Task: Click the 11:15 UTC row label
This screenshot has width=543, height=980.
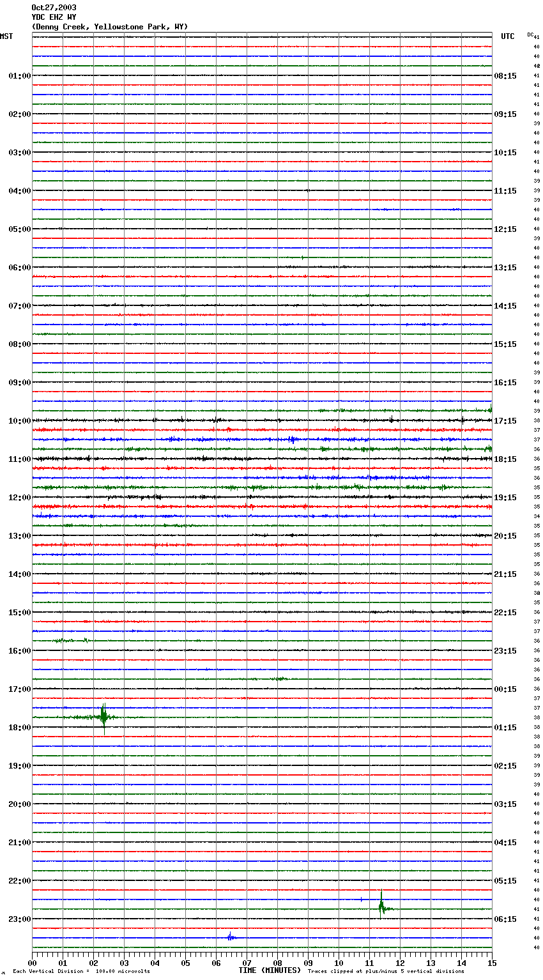Action: point(505,191)
